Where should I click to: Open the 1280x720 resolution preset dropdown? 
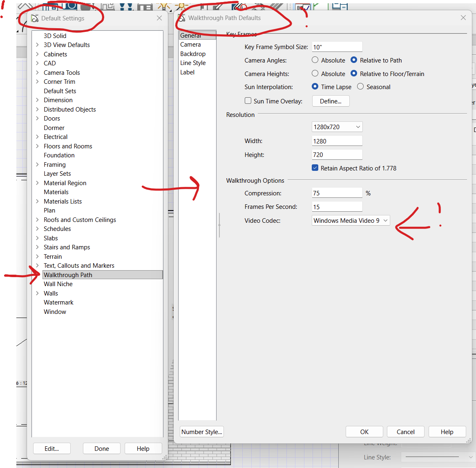tap(337, 127)
